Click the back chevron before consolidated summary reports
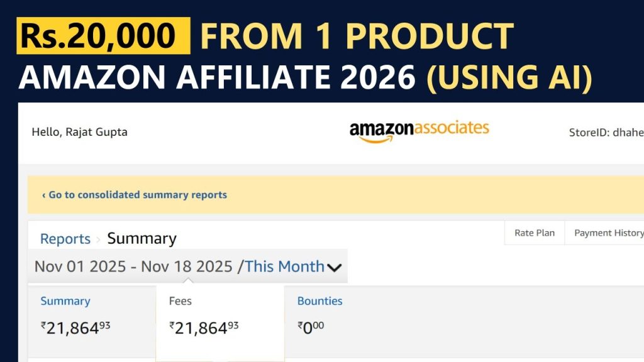The width and height of the screenshot is (644, 362). (43, 195)
